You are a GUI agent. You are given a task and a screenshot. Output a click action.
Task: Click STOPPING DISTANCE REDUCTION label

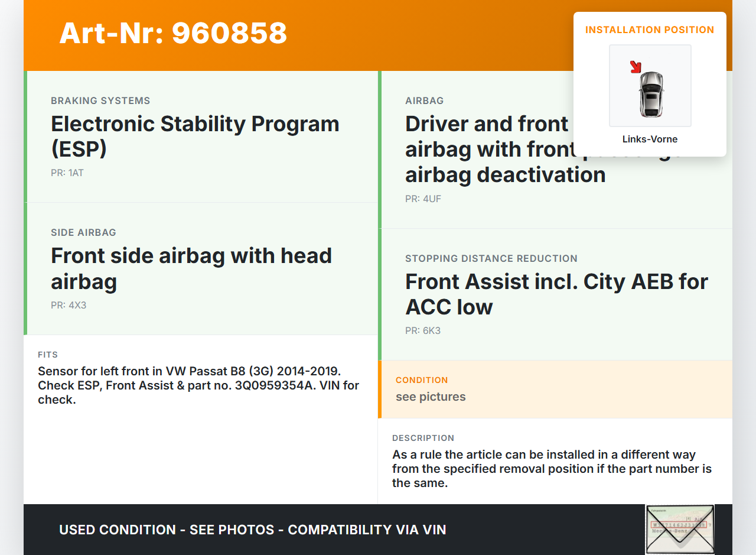pos(491,258)
